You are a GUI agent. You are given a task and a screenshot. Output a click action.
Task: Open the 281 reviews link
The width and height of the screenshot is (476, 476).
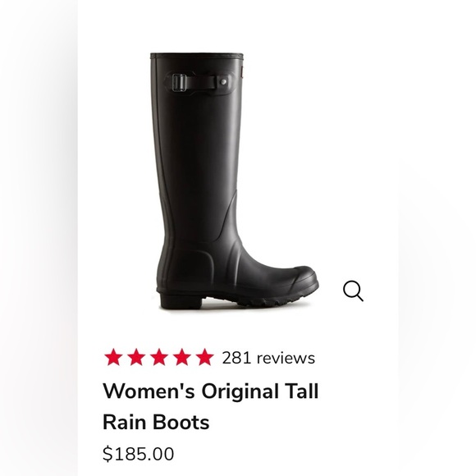coord(268,358)
